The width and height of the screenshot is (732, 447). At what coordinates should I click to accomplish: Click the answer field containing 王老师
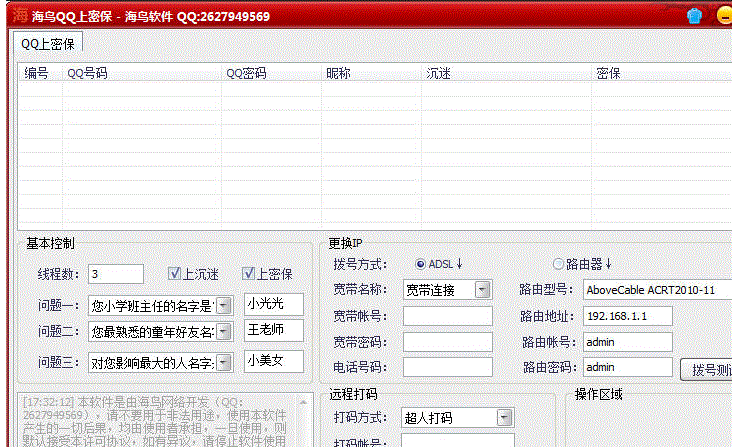click(x=274, y=330)
